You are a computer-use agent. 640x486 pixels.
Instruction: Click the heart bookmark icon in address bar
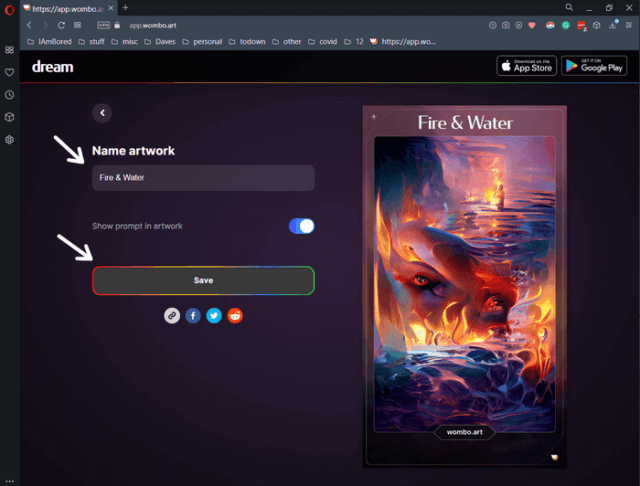click(x=532, y=25)
